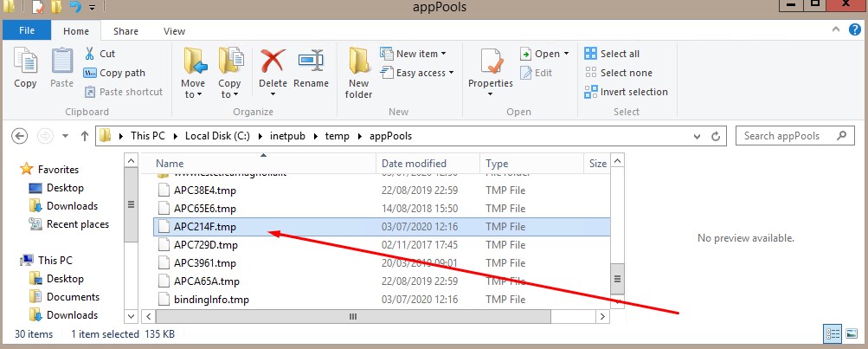Click the Back navigation arrow
The height and width of the screenshot is (349, 868).
(19, 136)
